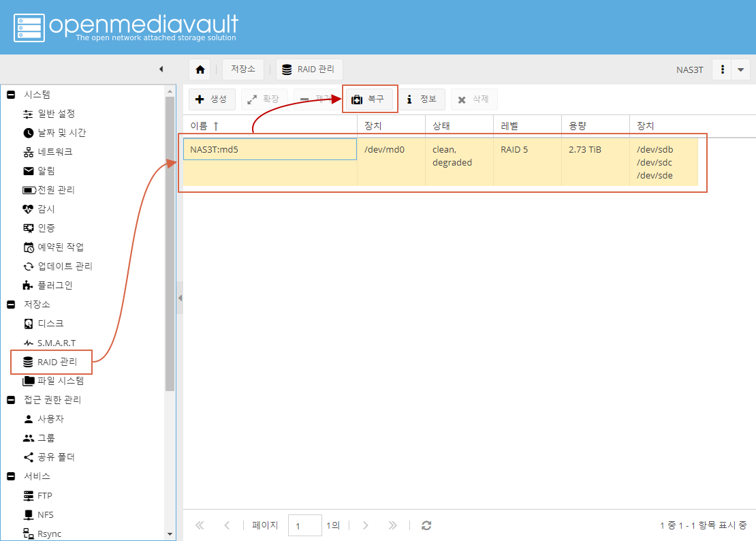The height and width of the screenshot is (541, 756).
Task: Click the 레벨 column header
Action: (x=527, y=126)
